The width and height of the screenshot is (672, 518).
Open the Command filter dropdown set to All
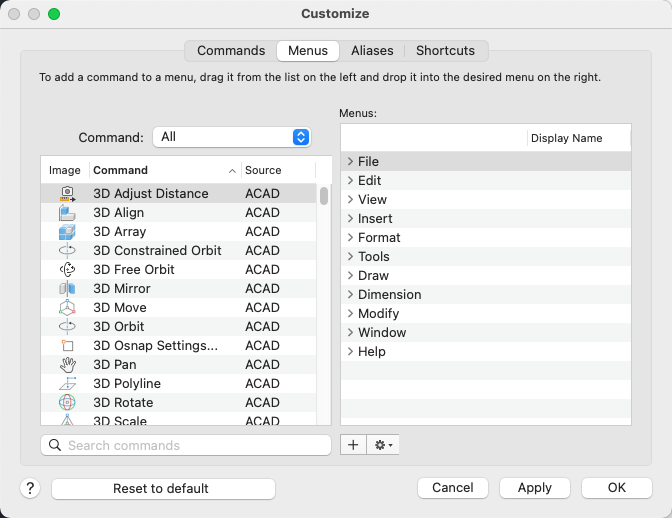pos(232,137)
